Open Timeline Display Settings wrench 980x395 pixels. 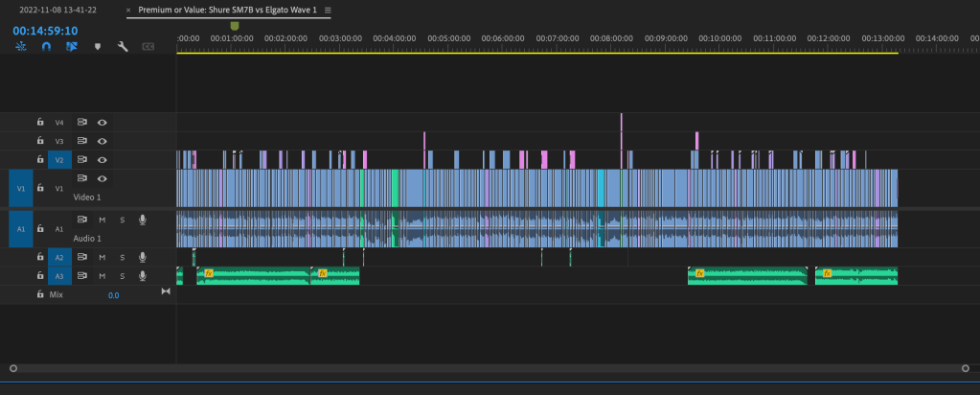pos(123,46)
